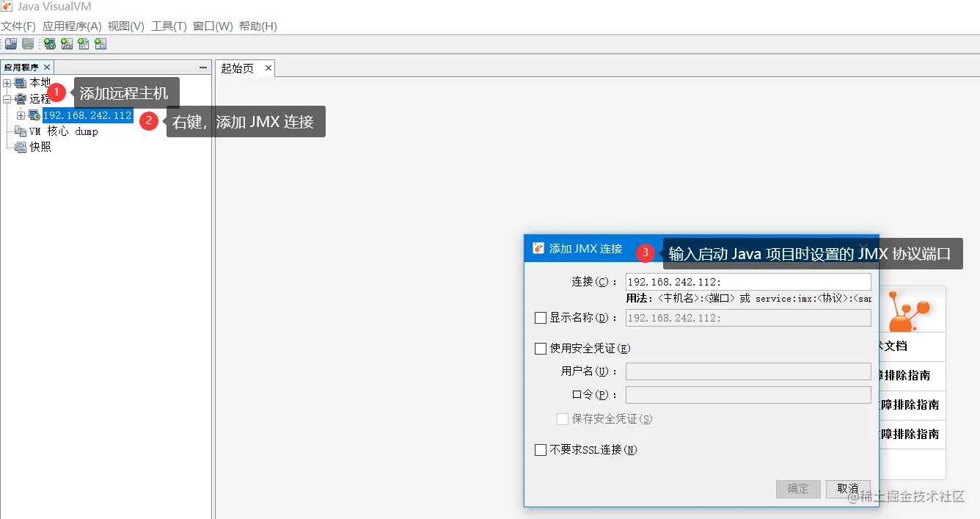Click the network icon beside 远程

(21, 98)
